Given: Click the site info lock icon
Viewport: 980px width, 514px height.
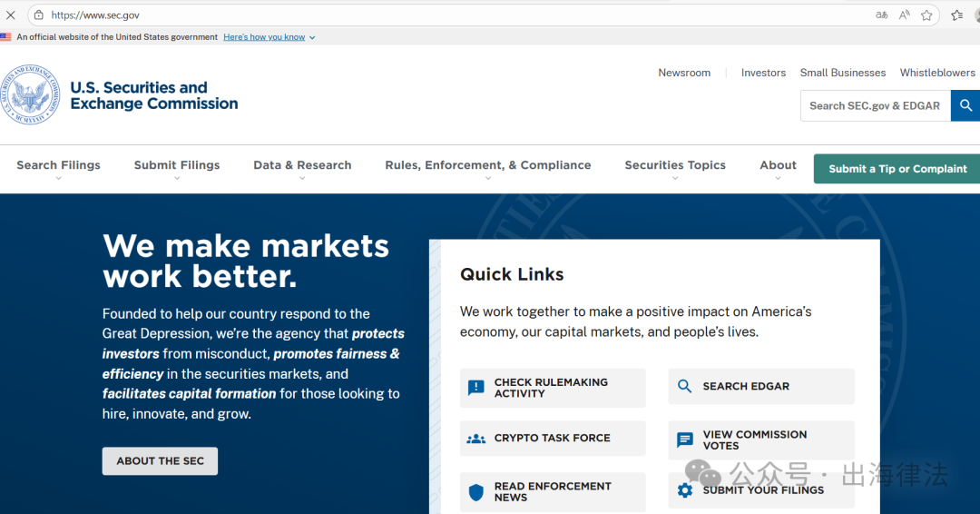Looking at the screenshot, I should [39, 15].
